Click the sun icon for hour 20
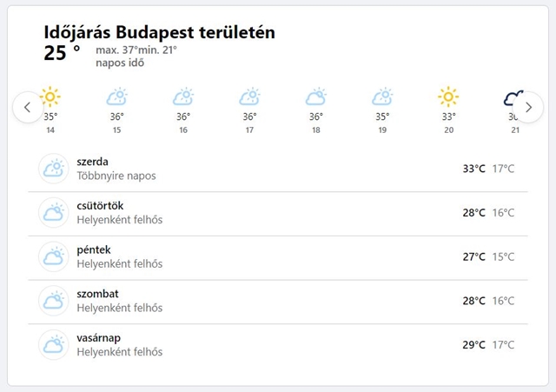 pyautogui.click(x=448, y=96)
